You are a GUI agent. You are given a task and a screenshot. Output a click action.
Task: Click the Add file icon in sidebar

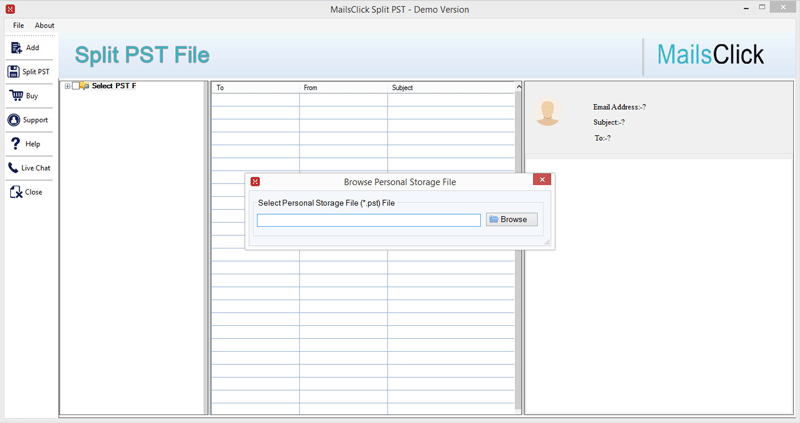tap(16, 47)
